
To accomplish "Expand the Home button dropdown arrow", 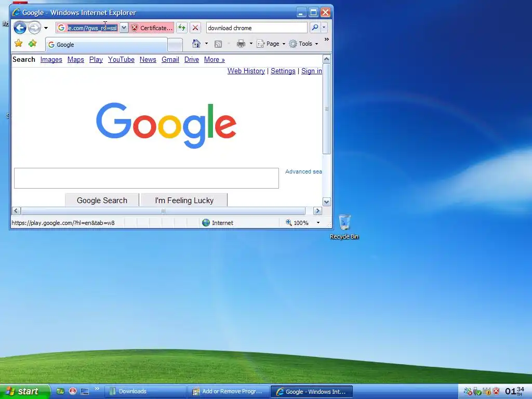I will 206,44.
